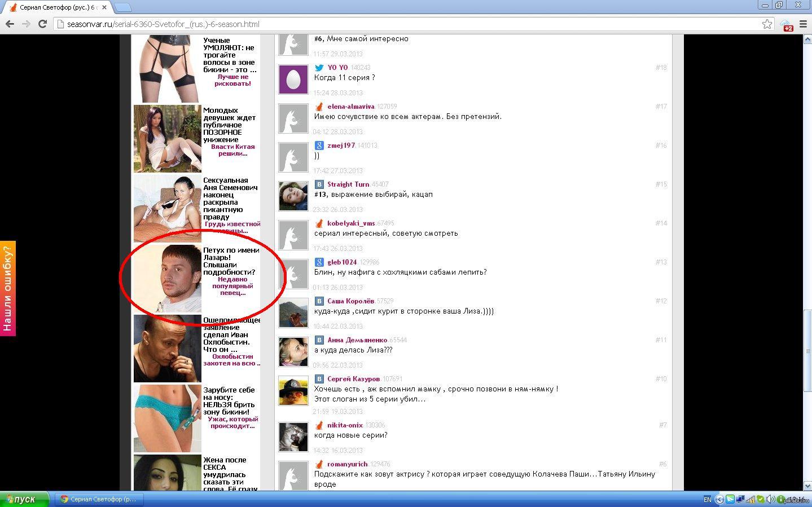The width and height of the screenshot is (812, 507).
Task: Open Chrome's three-line menu
Action: (802, 24)
